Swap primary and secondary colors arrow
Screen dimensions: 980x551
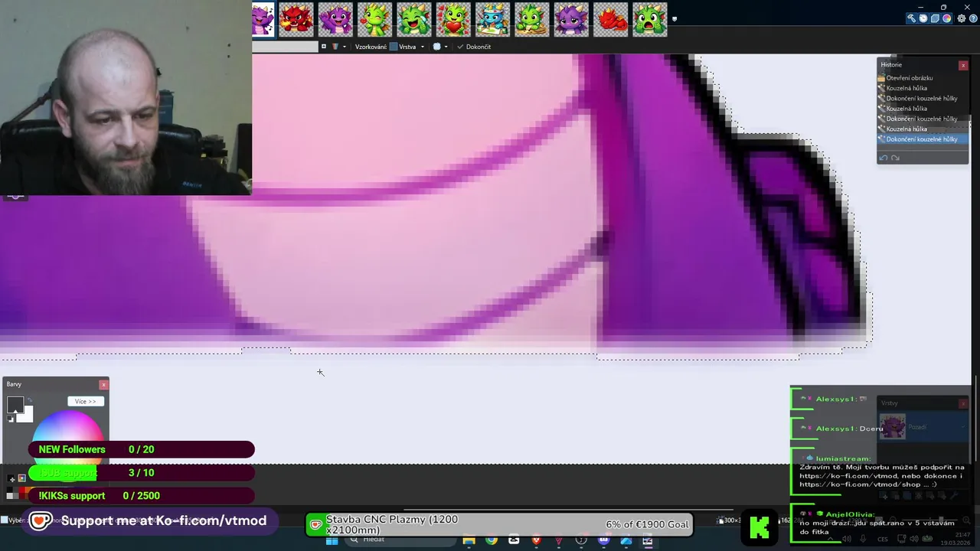coord(29,401)
